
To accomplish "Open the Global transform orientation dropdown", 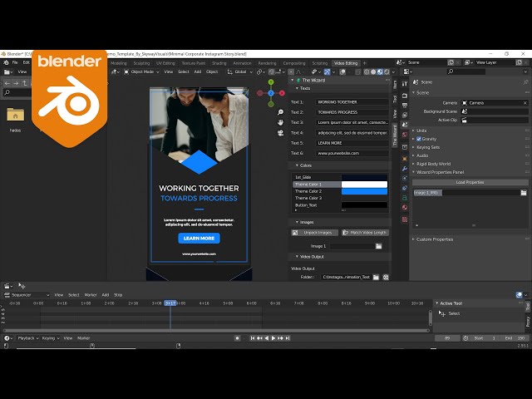I will point(240,71).
